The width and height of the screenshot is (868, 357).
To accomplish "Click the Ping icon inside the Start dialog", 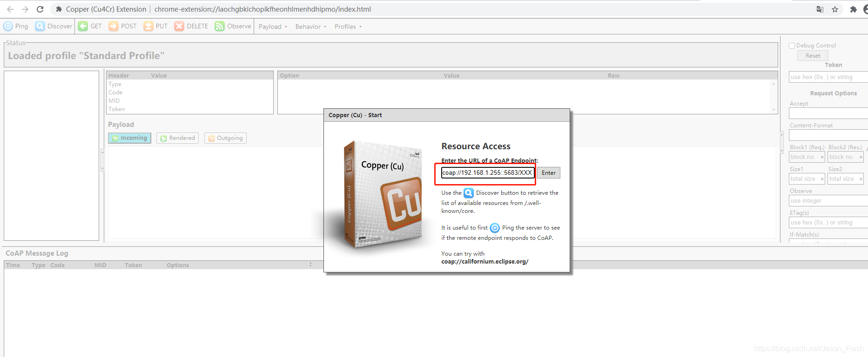I will click(495, 228).
